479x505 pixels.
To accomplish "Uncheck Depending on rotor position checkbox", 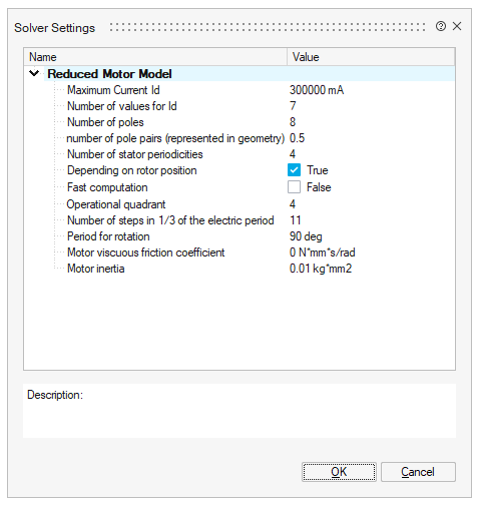I will click(294, 170).
